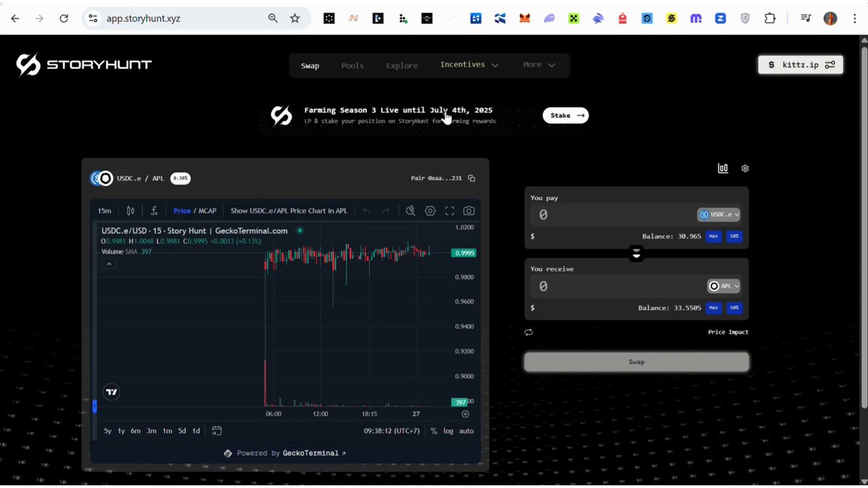Click 50% for USDC.e balance
Image resolution: width=868 pixels, height=488 pixels.
pyautogui.click(x=734, y=236)
